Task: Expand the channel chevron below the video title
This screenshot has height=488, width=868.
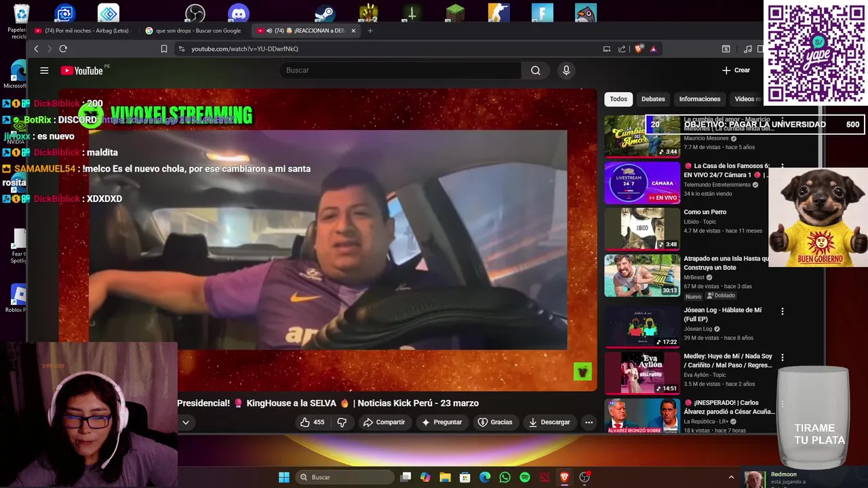Action: click(185, 422)
